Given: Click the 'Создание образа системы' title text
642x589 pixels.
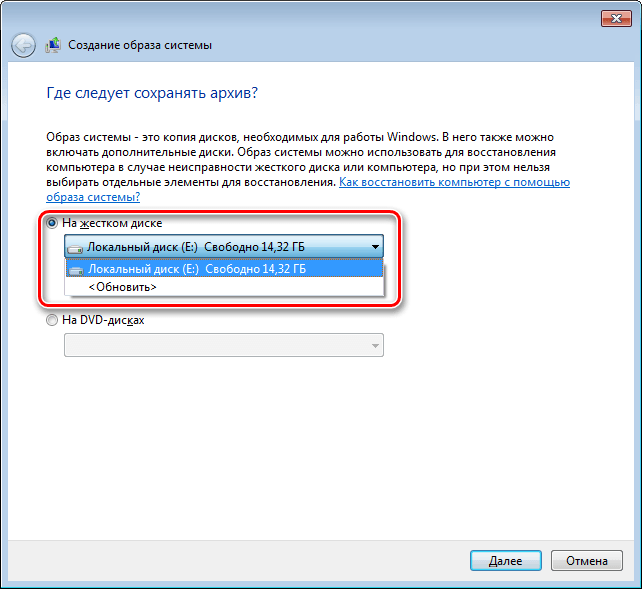Looking at the screenshot, I should [140, 45].
